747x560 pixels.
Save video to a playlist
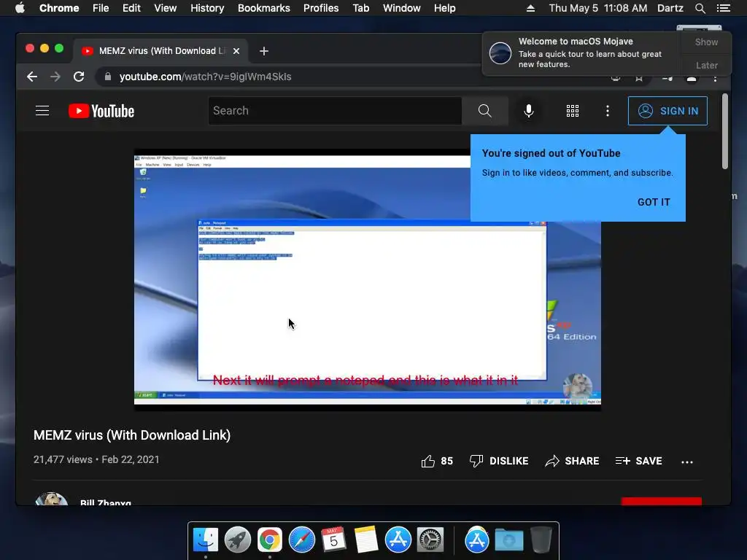[638, 461]
